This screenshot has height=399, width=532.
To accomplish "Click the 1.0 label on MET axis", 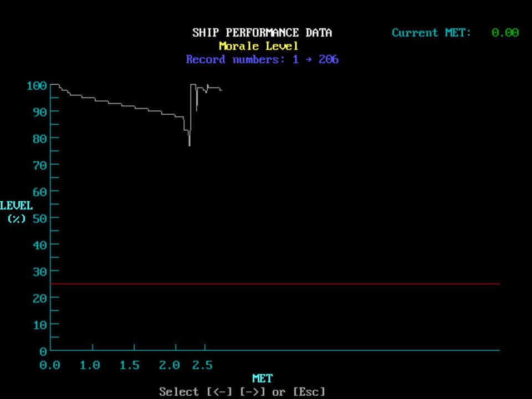I will click(x=90, y=365).
